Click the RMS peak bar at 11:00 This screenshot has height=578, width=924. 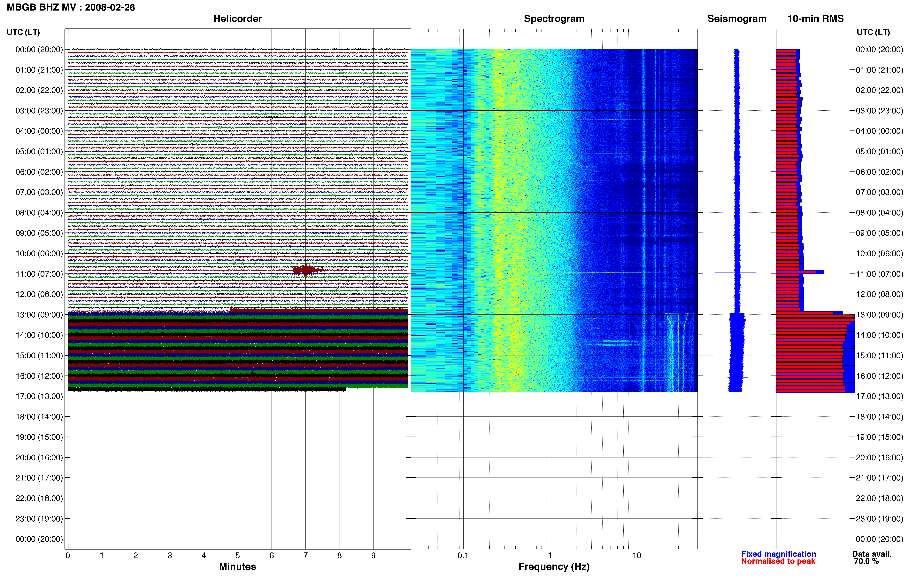(800, 272)
